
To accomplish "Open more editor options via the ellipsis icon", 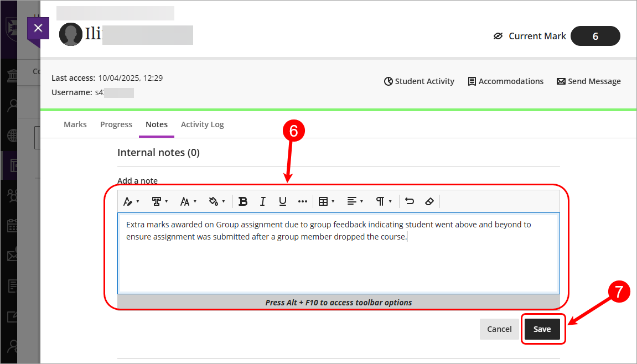I will click(302, 201).
